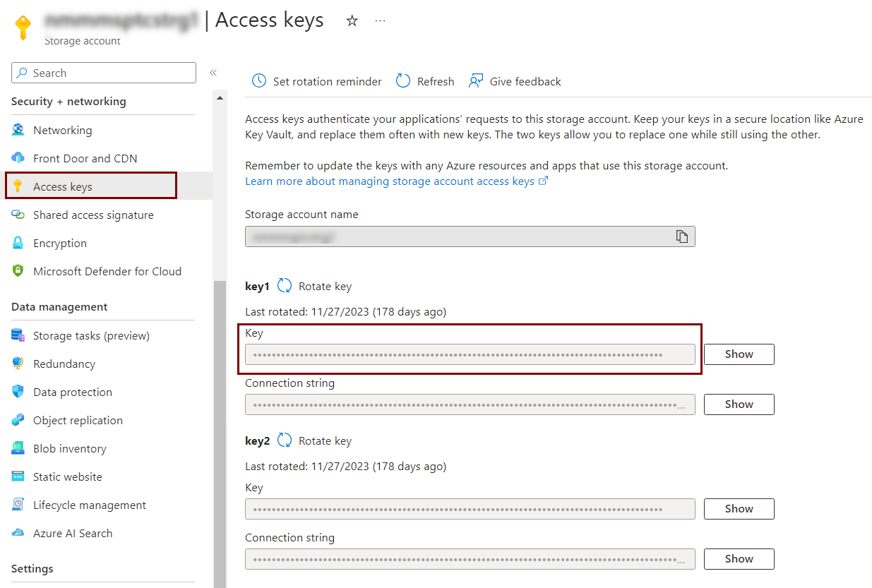Click the Storage account name field
Screen dimensions: 872x588
coord(470,236)
